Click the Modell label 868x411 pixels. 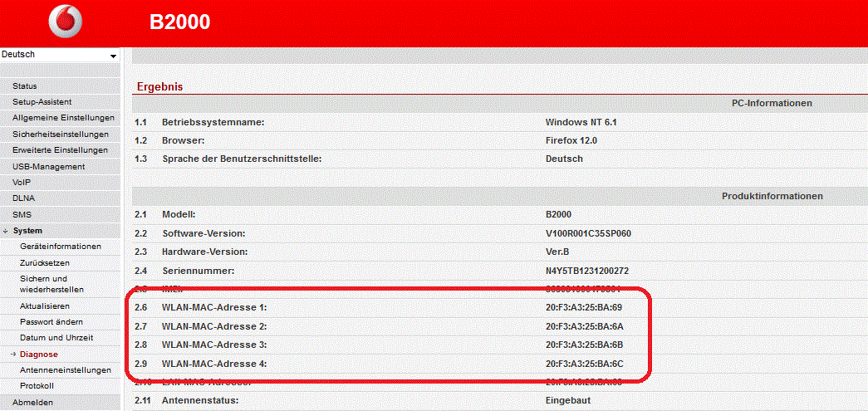179,214
